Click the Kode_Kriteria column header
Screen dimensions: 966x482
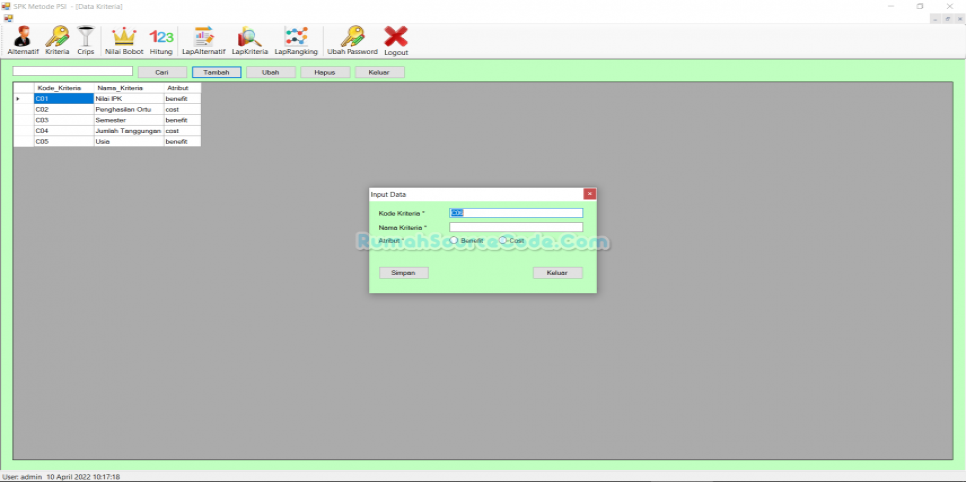point(60,88)
